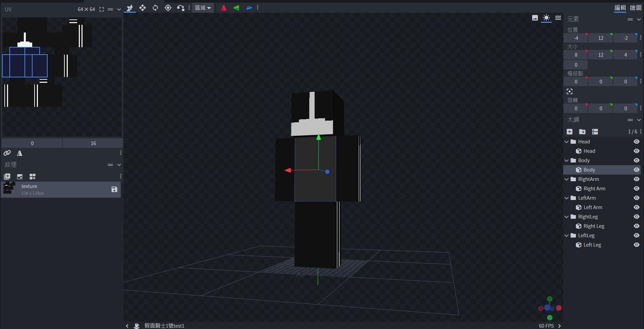Select the Move tool
Screen dimensions: 644x329
coord(143,8)
